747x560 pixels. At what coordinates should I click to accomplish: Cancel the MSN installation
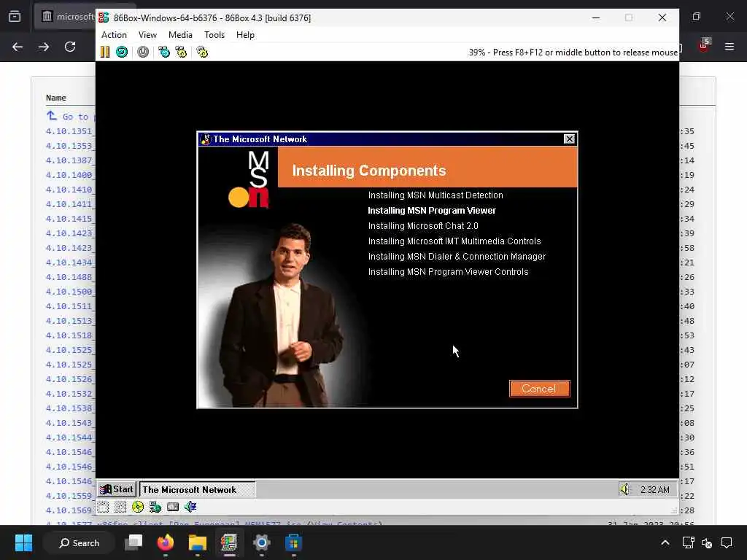pos(539,389)
